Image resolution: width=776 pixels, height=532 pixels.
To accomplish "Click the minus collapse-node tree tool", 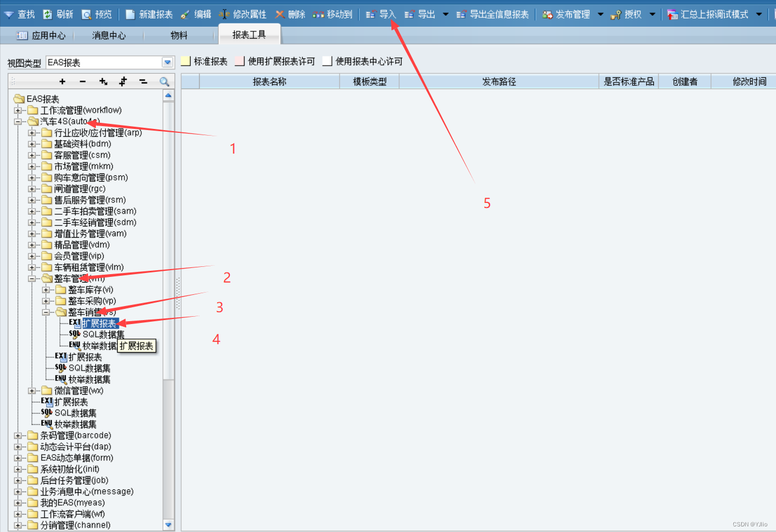I will coord(82,82).
